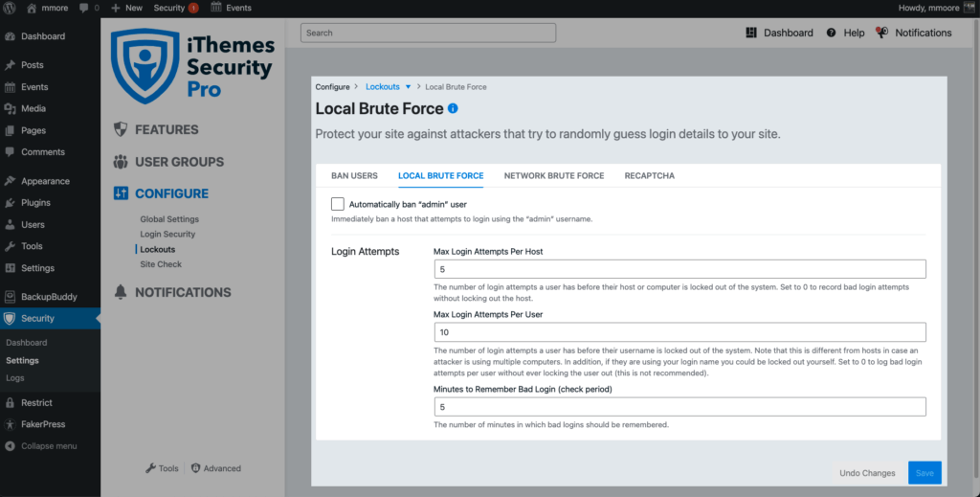The image size is (980, 497).
Task: Select Lockouts in Configure menu
Action: click(x=158, y=249)
